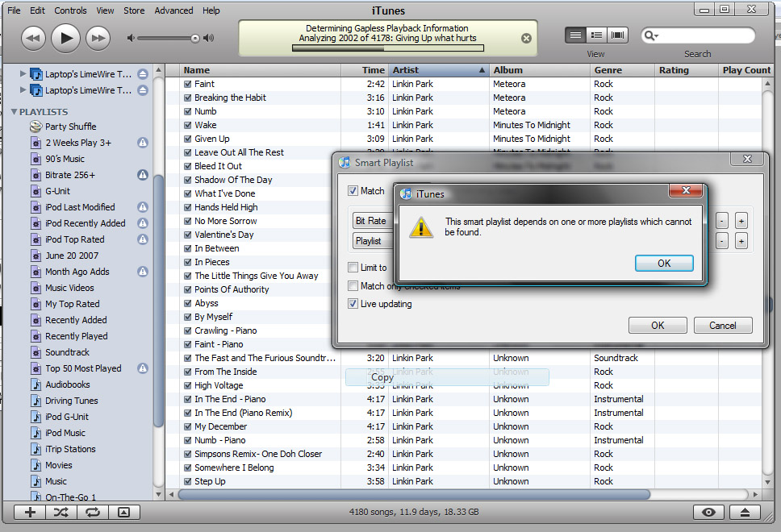Uncheck the song Numb

point(188,111)
